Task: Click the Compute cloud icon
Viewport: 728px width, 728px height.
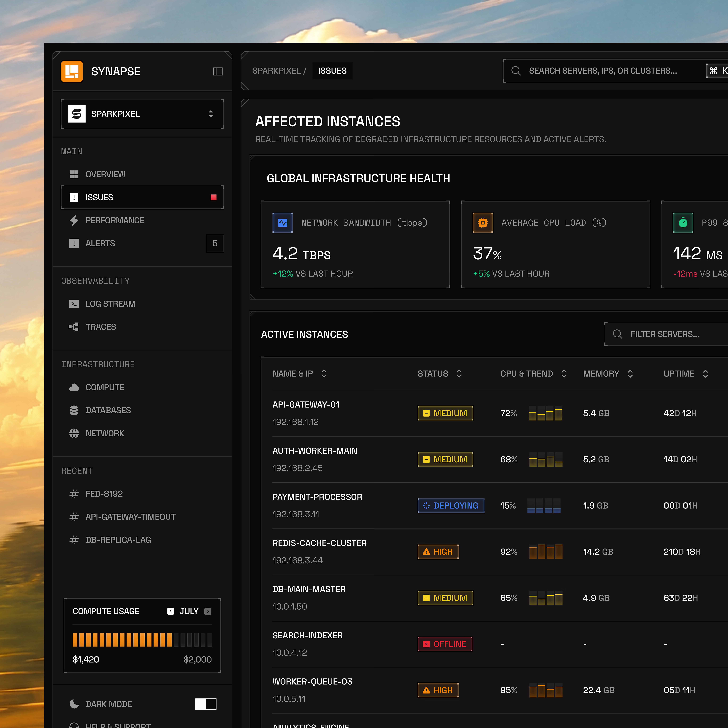Action: tap(74, 387)
